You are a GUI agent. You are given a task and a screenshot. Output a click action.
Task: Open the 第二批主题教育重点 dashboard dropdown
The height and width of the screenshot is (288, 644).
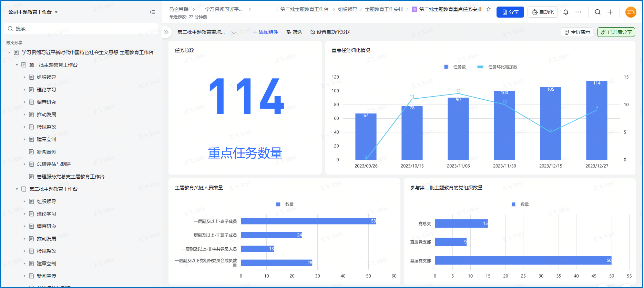tap(207, 32)
